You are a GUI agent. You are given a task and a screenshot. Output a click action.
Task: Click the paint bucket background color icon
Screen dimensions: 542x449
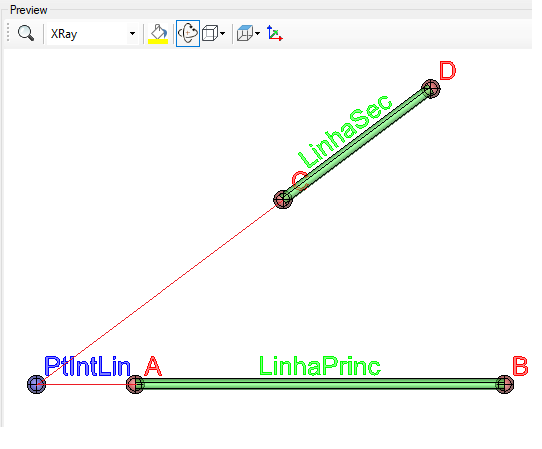pos(158,31)
